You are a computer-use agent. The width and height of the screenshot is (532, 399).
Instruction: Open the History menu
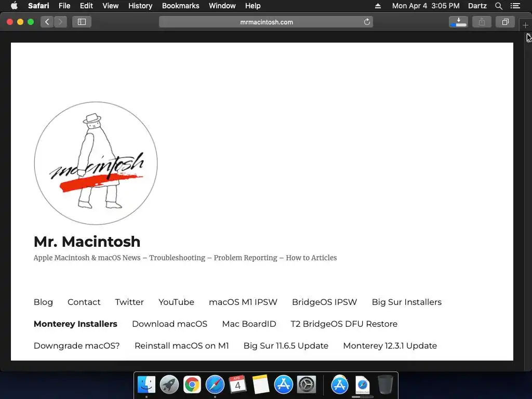pos(140,6)
